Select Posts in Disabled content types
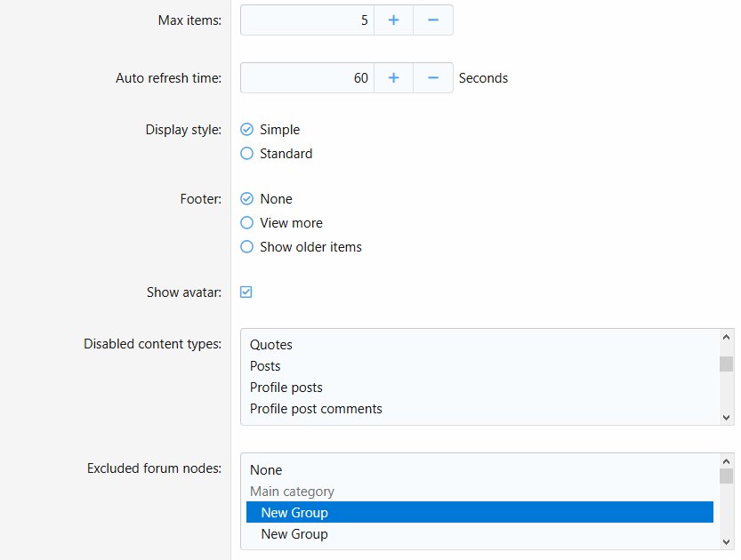The image size is (741, 560). [x=265, y=366]
